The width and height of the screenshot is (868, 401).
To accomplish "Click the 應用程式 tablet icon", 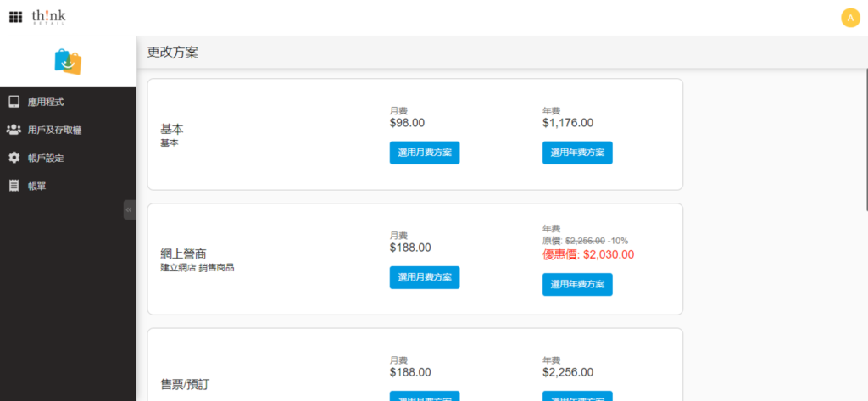I will (x=14, y=102).
